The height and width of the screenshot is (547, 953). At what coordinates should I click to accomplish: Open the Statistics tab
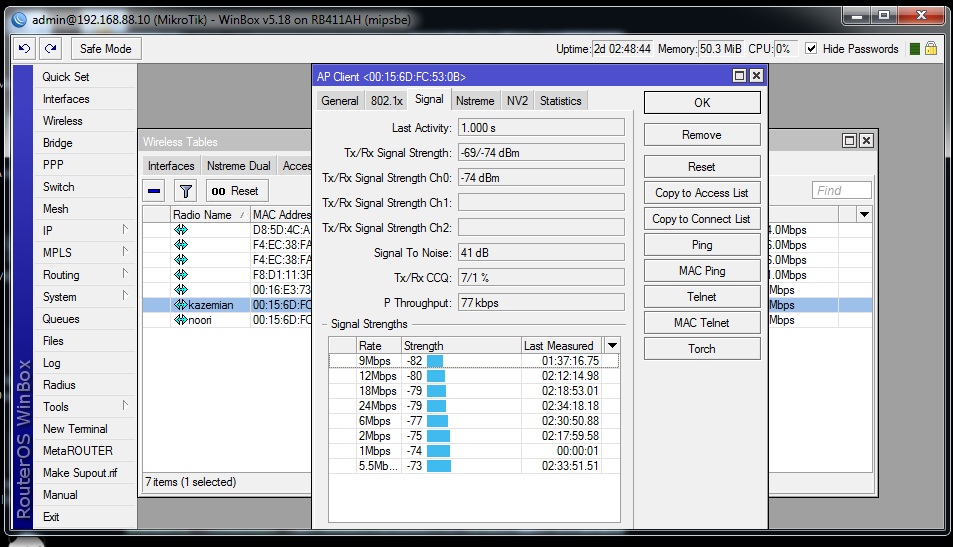tap(560, 101)
